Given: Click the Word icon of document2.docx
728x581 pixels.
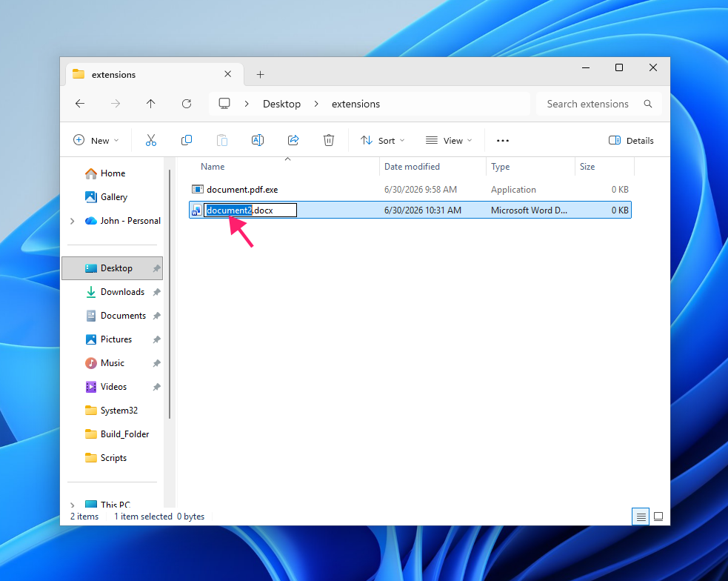Looking at the screenshot, I should click(197, 210).
